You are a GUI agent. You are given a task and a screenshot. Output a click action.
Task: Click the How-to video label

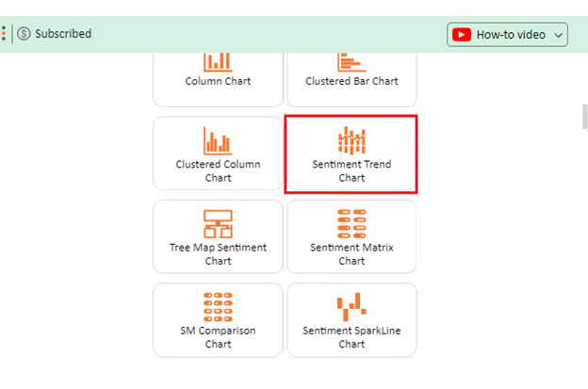(511, 35)
